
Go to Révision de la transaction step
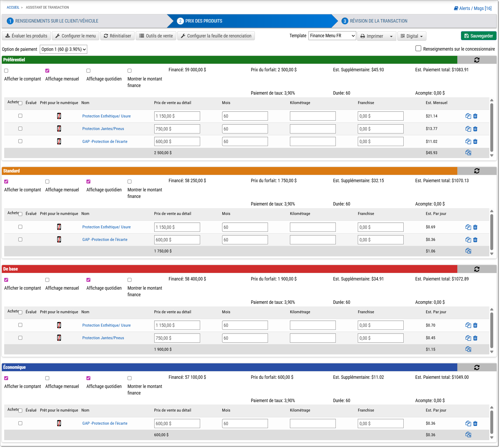pyautogui.click(x=378, y=21)
